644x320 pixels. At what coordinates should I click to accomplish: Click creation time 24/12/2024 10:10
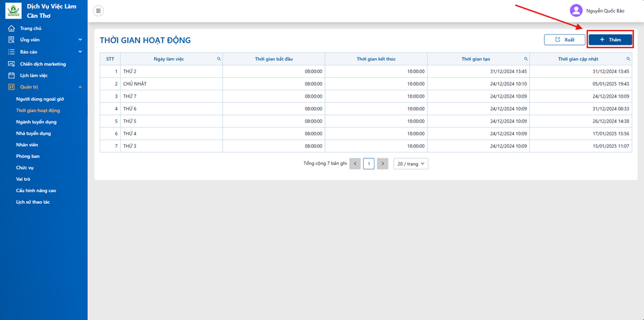click(509, 84)
